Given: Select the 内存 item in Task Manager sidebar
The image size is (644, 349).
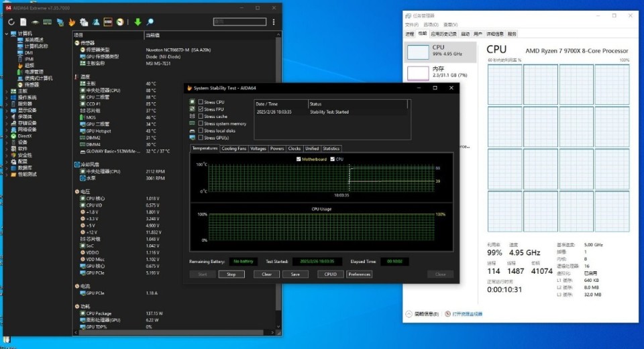Looking at the screenshot, I should click(x=441, y=72).
